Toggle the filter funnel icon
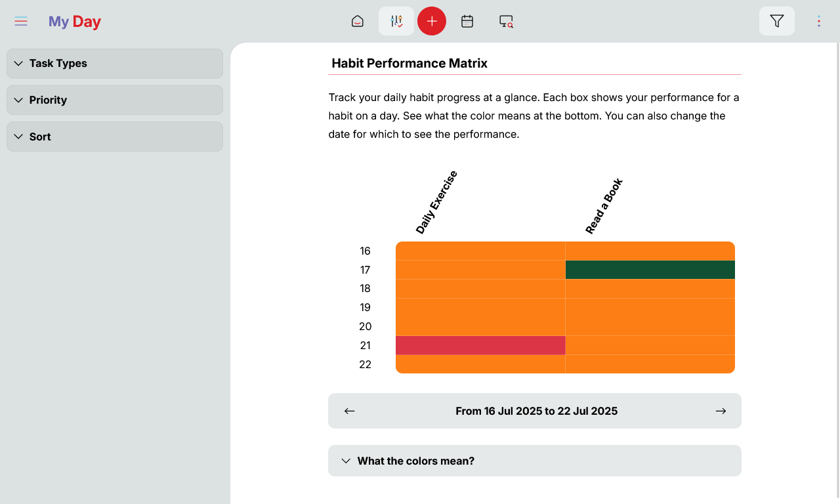This screenshot has width=840, height=504. pos(776,22)
